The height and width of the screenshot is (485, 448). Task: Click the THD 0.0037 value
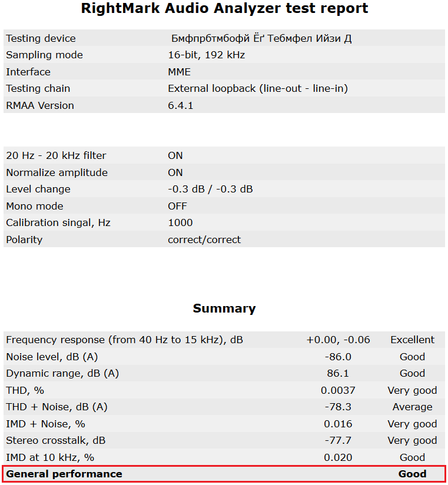coord(338,390)
